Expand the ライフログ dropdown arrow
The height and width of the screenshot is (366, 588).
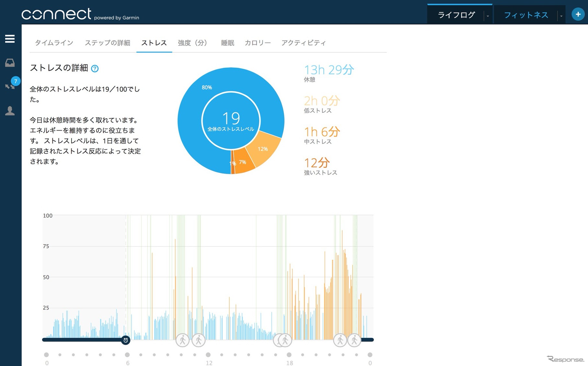[x=488, y=16]
